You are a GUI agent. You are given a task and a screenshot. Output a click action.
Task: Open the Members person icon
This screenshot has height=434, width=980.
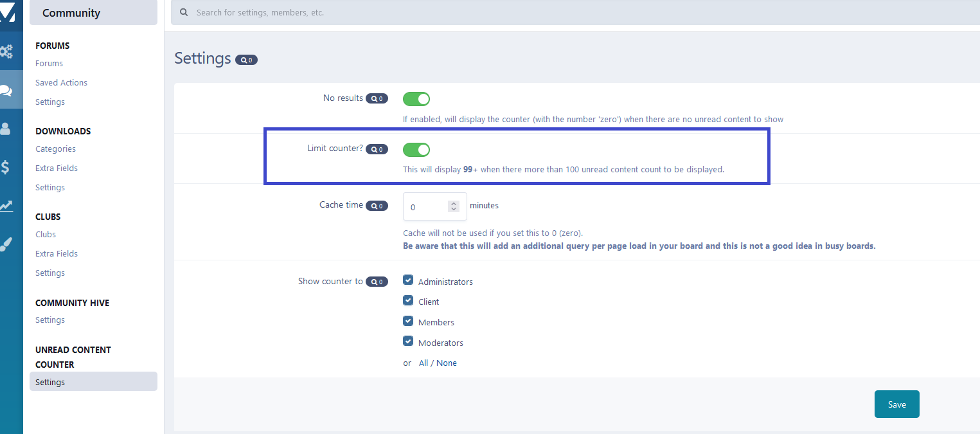click(x=6, y=129)
